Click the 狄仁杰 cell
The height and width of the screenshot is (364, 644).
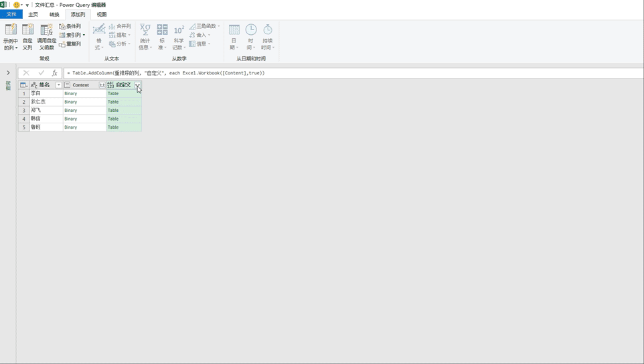coord(46,102)
